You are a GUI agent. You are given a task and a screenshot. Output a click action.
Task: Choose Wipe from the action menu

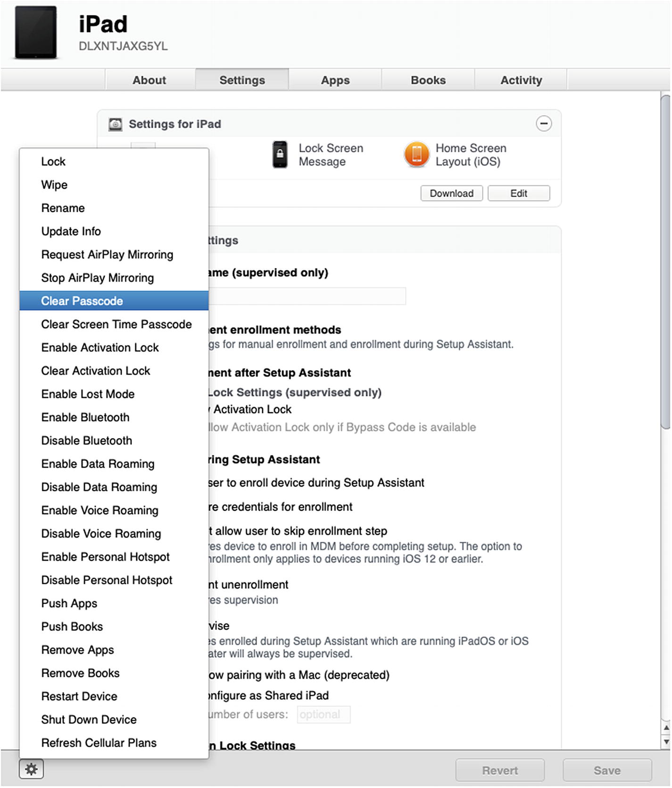[x=114, y=185]
